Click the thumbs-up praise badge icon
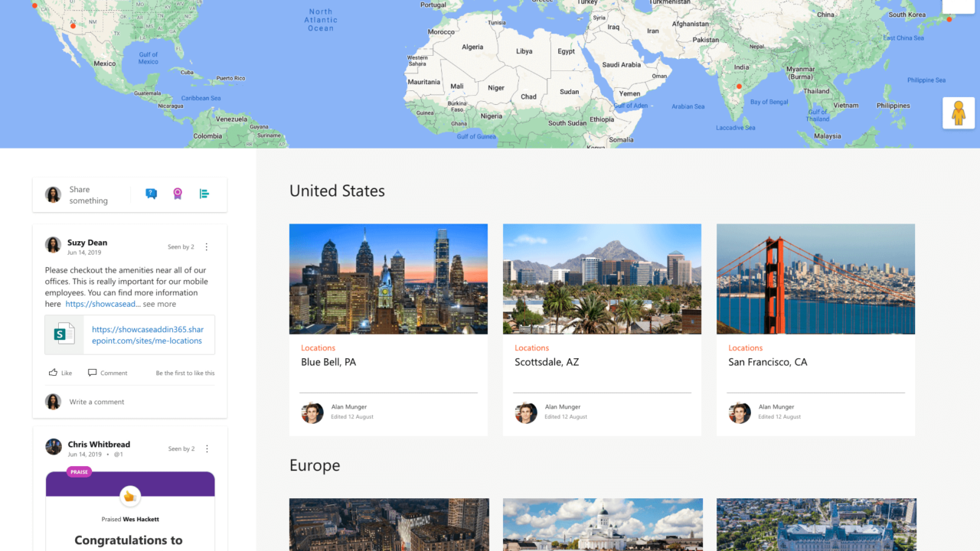Image resolution: width=980 pixels, height=551 pixels. click(130, 496)
